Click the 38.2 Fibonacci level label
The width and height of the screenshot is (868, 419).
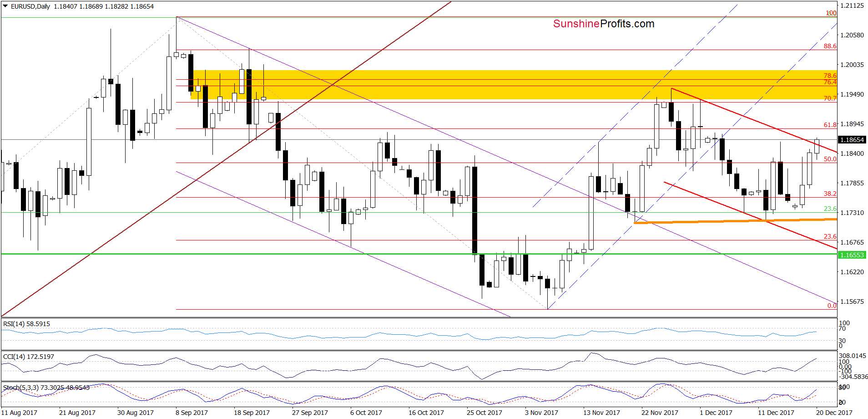(830, 194)
